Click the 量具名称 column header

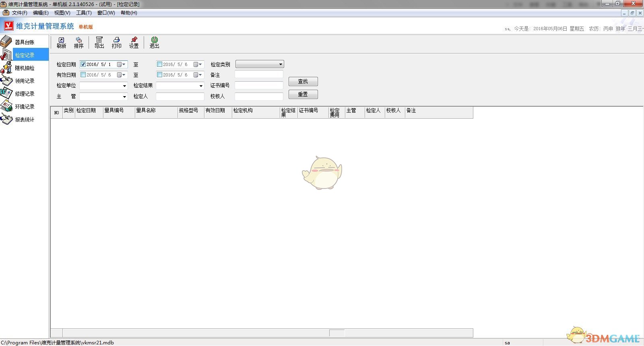point(156,113)
